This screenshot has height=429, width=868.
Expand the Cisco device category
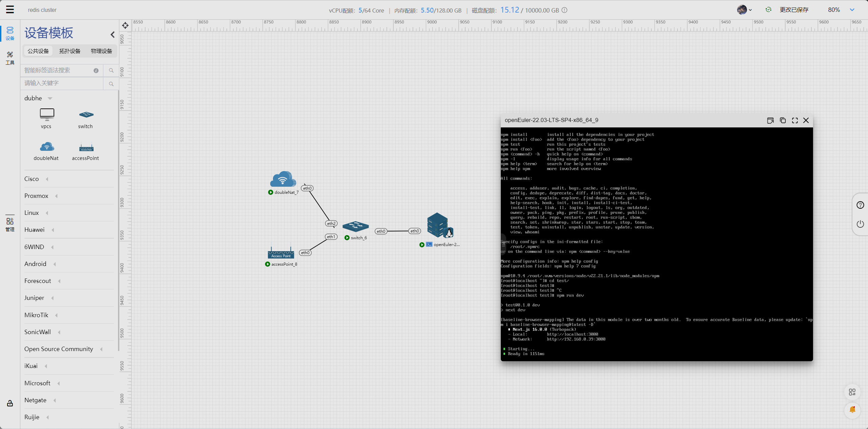47,179
